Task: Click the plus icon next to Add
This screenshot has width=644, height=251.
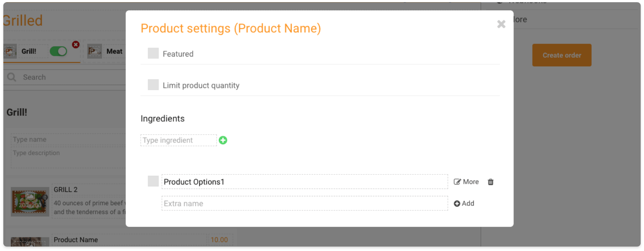Action: click(x=457, y=204)
